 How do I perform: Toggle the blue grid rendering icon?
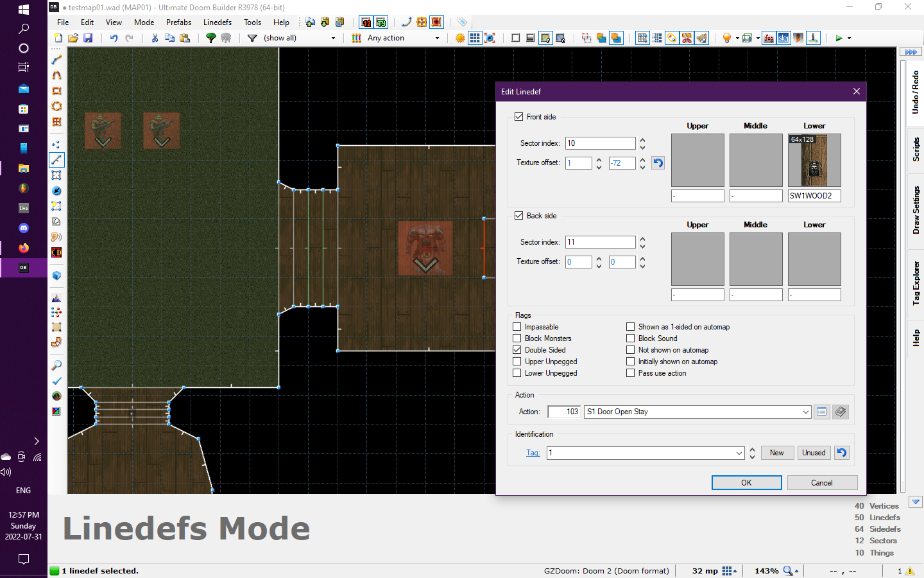(x=475, y=39)
